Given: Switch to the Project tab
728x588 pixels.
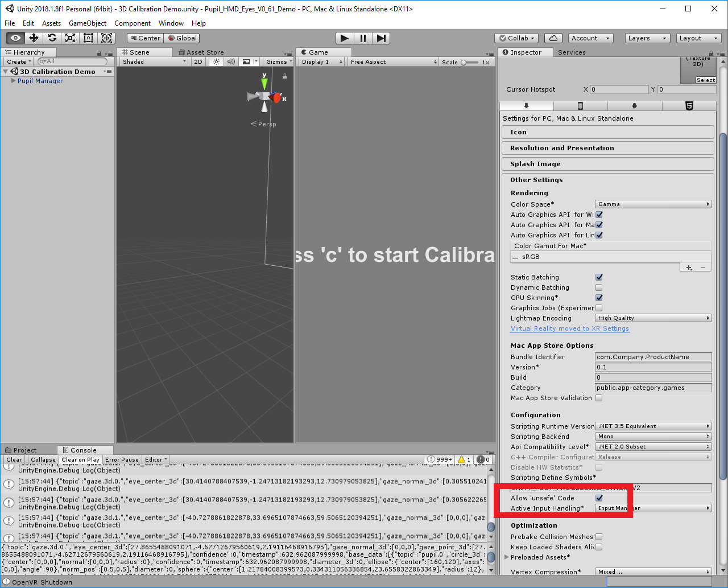Looking at the screenshot, I should [21, 450].
